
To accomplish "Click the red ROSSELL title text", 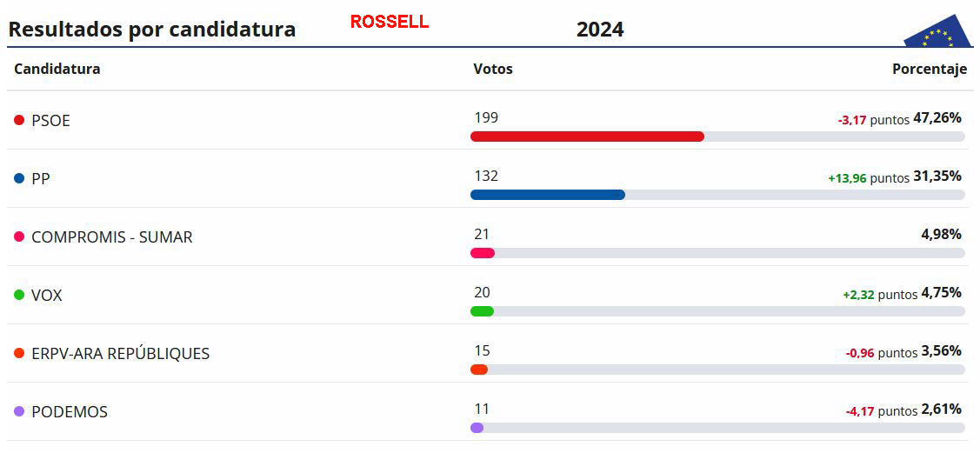I will tap(390, 22).
